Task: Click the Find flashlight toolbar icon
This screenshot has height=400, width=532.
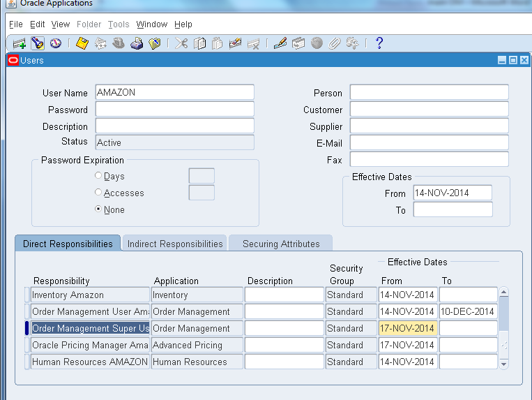Action: pos(38,43)
